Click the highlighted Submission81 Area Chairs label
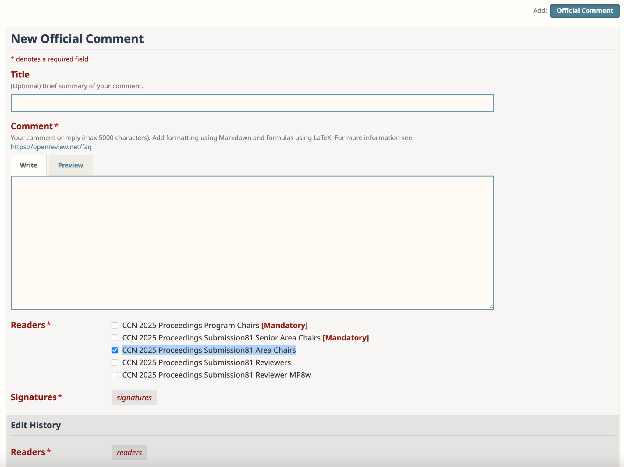This screenshot has width=624, height=467. point(209,350)
